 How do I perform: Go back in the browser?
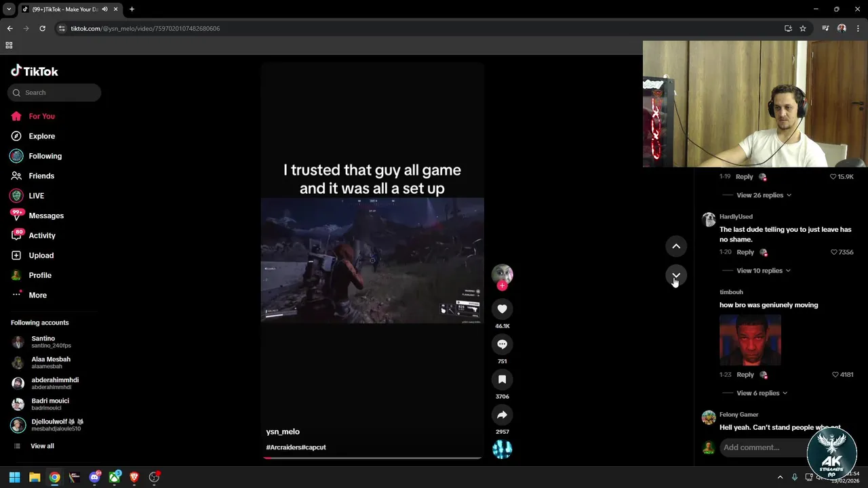pyautogui.click(x=9, y=28)
